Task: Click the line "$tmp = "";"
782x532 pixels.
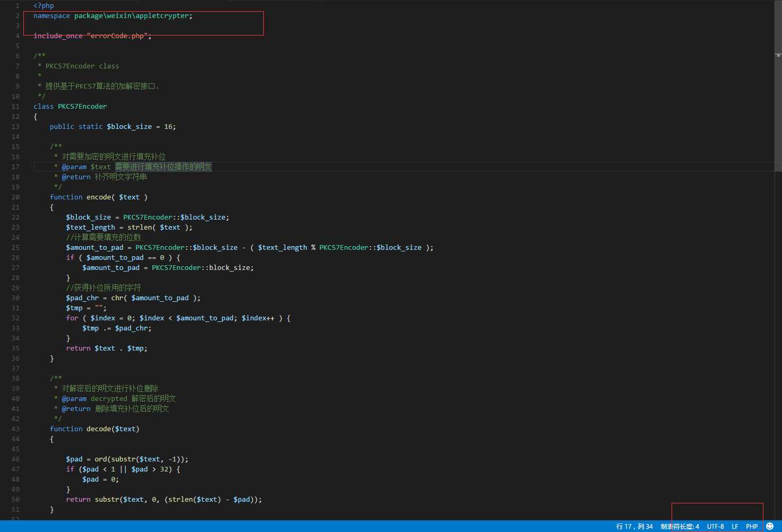Action: (x=86, y=308)
